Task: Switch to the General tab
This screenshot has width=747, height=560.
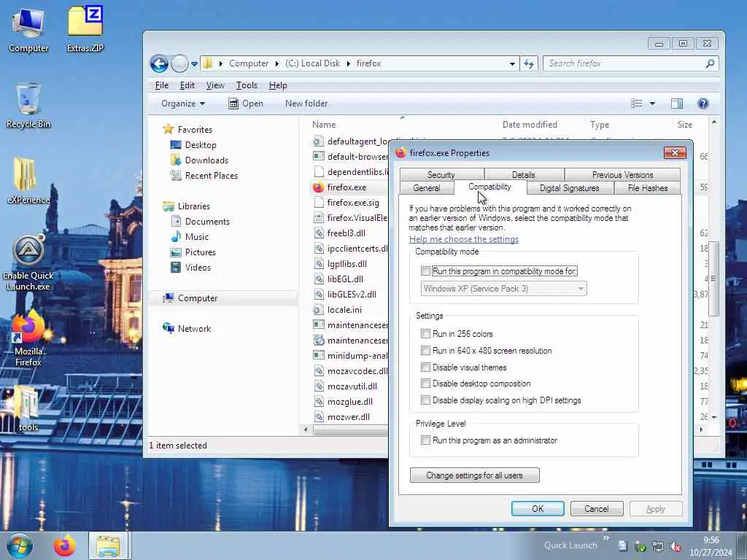Action: (426, 188)
